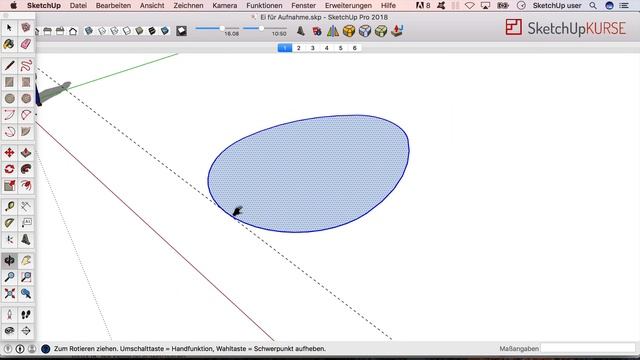640x360 pixels.
Task: Activate the Zoom Window tool
Action: pos(26,277)
